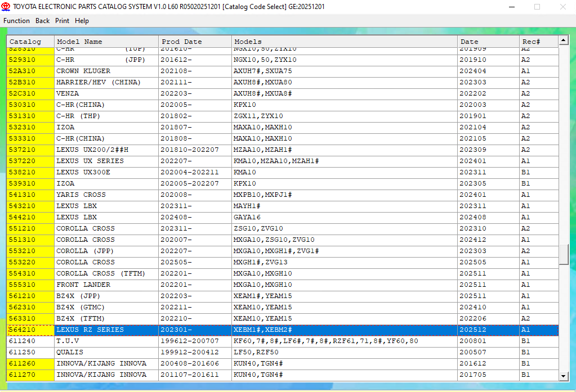The width and height of the screenshot is (576, 392).
Task: Select the QUALIS model row
Action: (283, 353)
